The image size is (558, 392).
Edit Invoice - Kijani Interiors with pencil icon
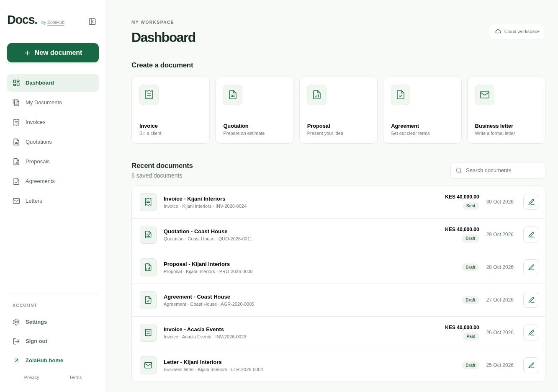[531, 202]
